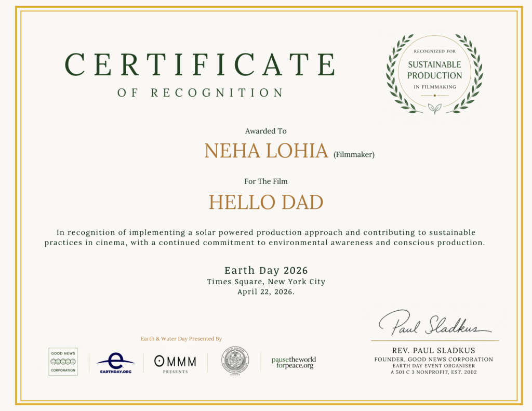This screenshot has height=411, width=532.
Task: Click the pausetheworldforpeace.org logo
Action: pos(294,362)
